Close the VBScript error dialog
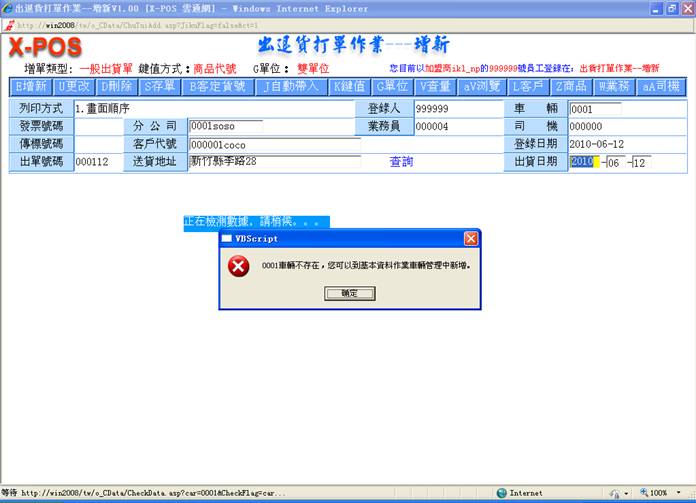 pyautogui.click(x=471, y=239)
